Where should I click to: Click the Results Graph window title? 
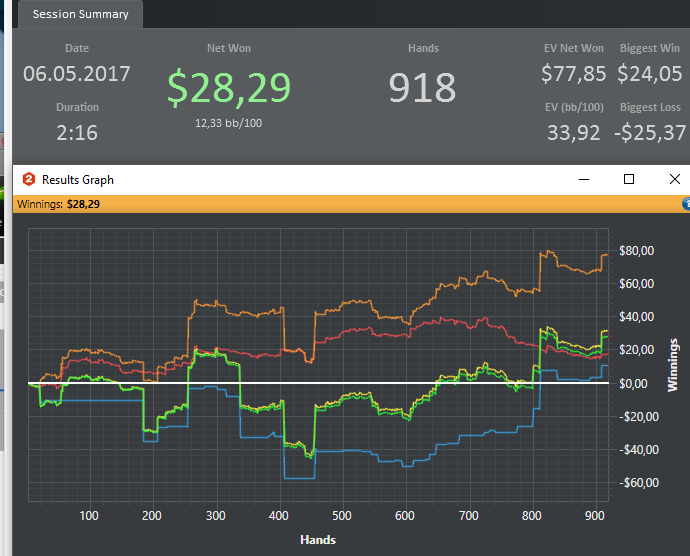(78, 180)
